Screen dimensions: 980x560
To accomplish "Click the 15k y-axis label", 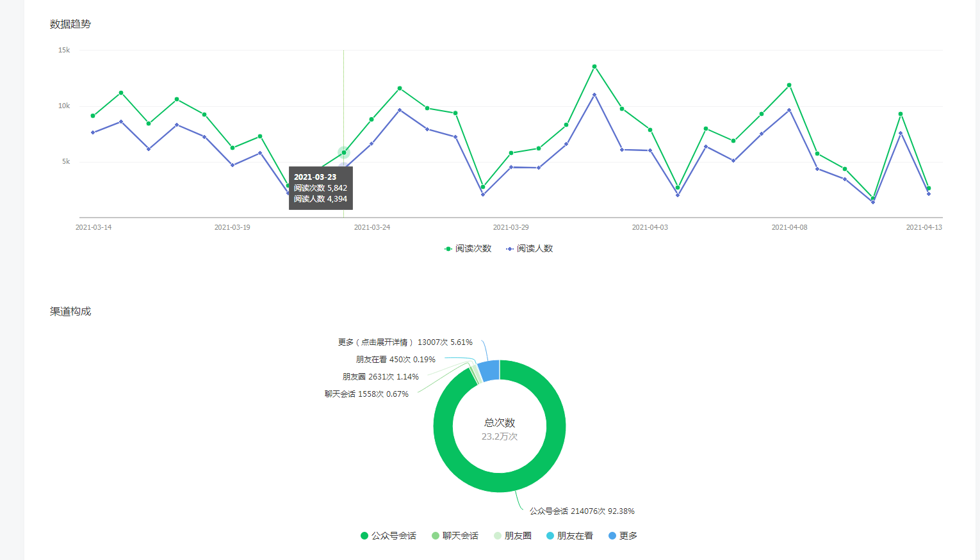I will pyautogui.click(x=64, y=50).
